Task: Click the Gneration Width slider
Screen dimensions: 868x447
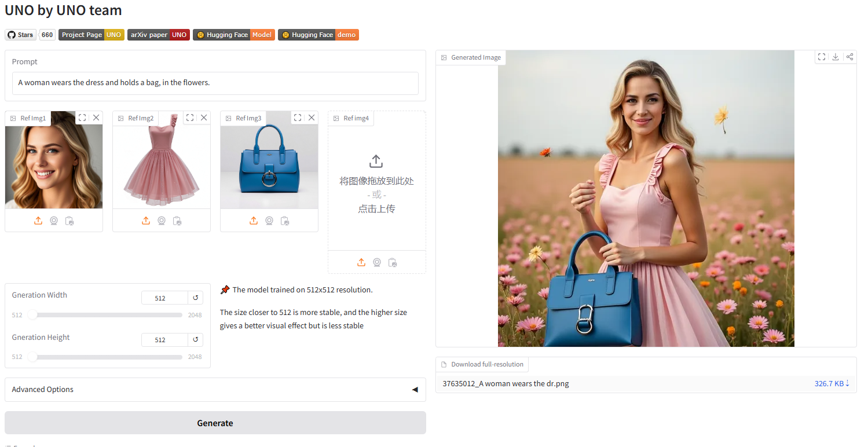Action: (105, 315)
